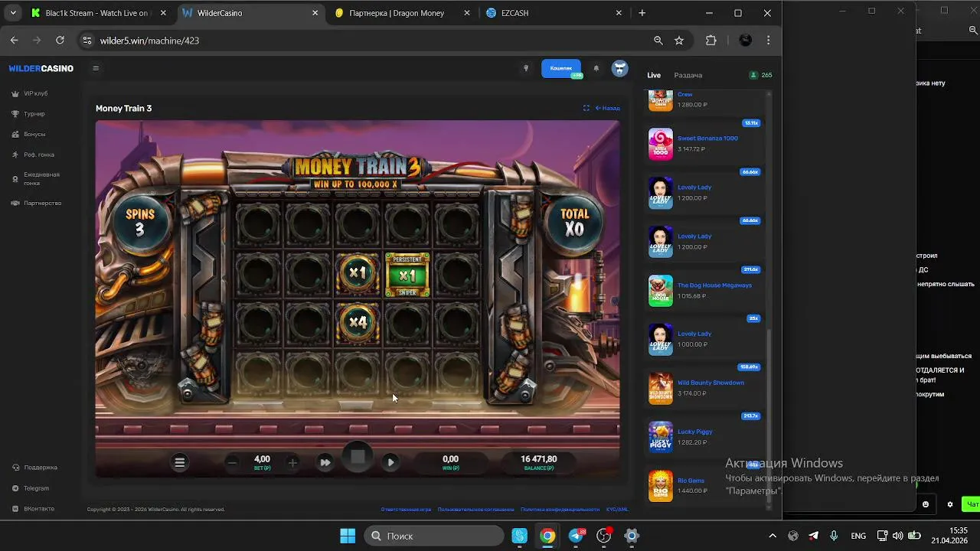Image resolution: width=980 pixels, height=551 pixels.
Task: Toggle turbo fast-forward spin mode
Action: coord(325,462)
